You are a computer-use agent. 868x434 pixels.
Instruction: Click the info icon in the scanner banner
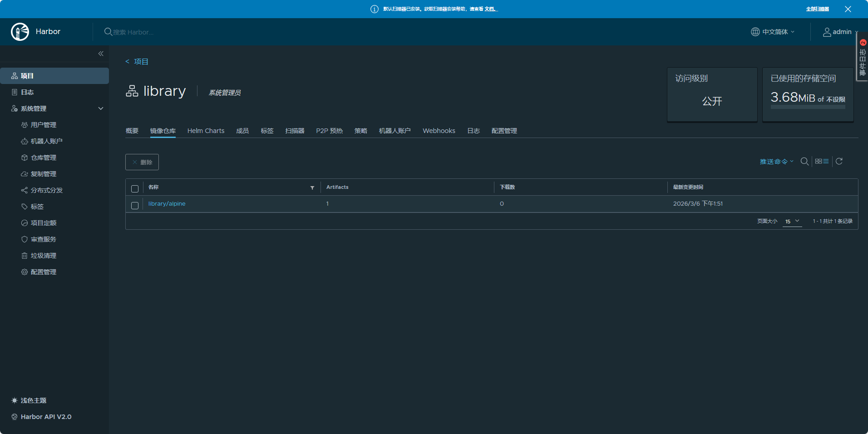(x=375, y=9)
